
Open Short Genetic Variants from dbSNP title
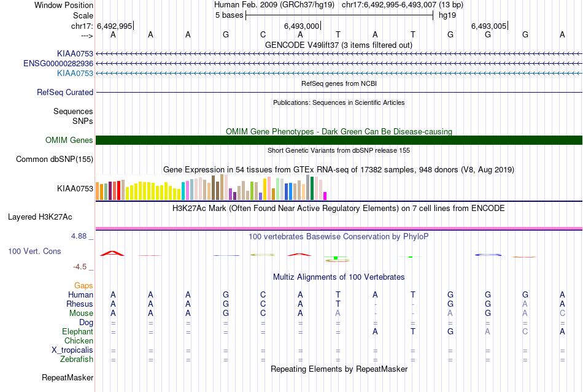[339, 150]
